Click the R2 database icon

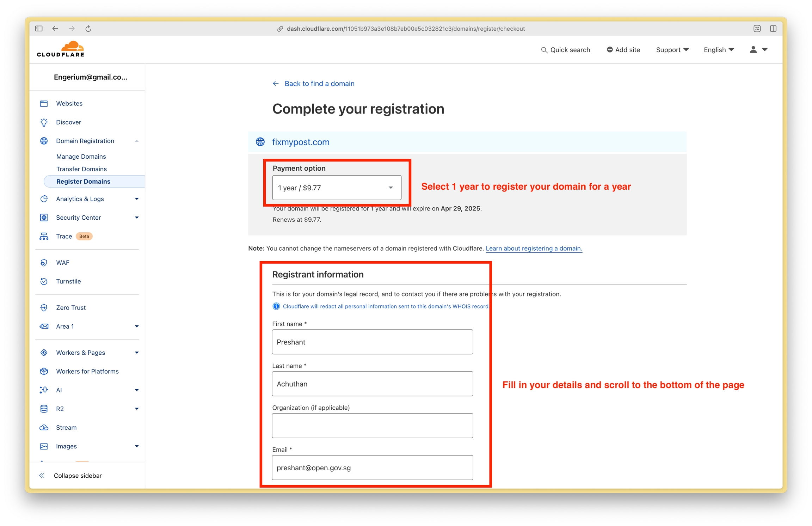click(x=44, y=409)
